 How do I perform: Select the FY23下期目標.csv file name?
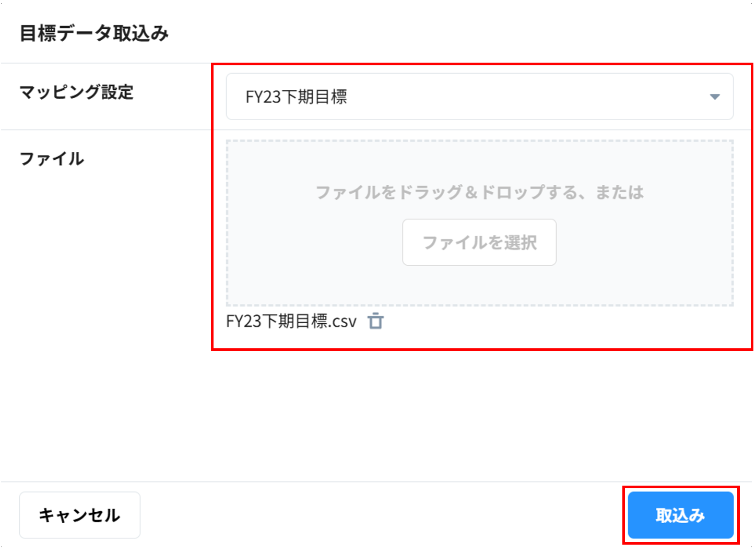tap(291, 321)
